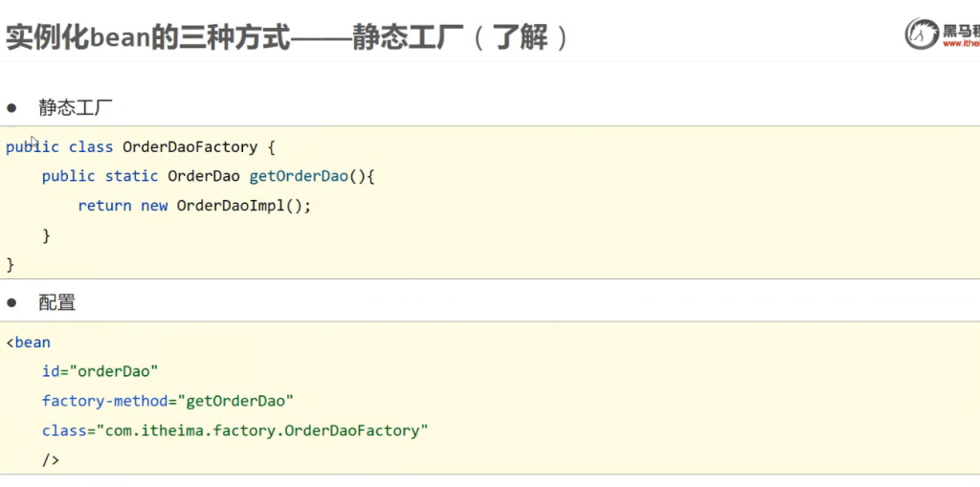The height and width of the screenshot is (487, 980).
Task: Click the 'static' keyword in the code
Action: point(131,176)
